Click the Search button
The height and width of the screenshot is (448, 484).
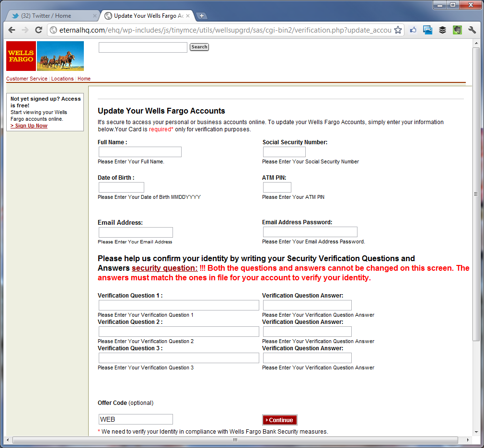(199, 47)
